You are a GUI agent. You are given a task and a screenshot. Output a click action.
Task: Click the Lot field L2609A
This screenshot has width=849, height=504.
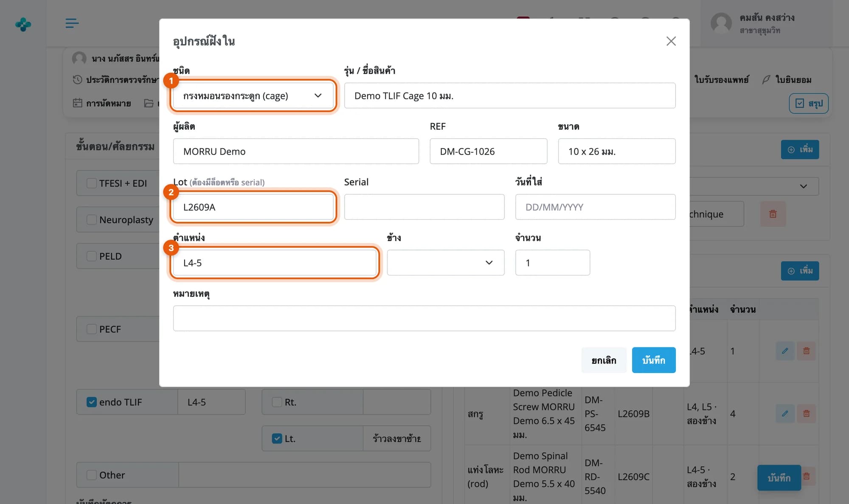tap(253, 207)
